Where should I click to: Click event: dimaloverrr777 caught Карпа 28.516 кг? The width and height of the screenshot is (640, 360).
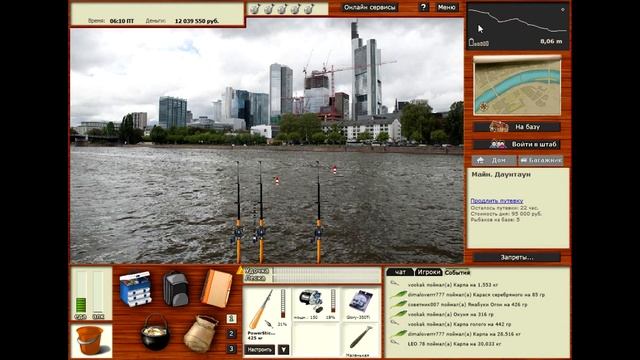tap(464, 334)
